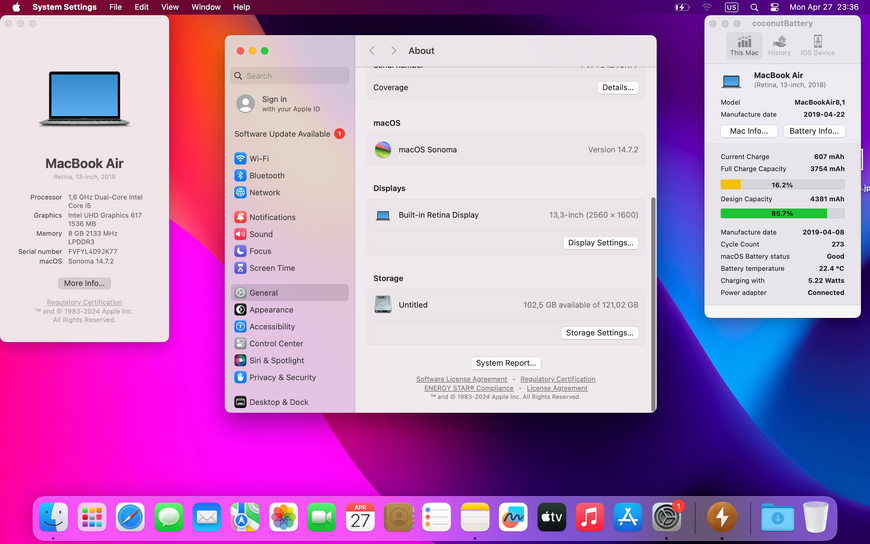
Task: Open the Window menu
Action: [x=206, y=7]
